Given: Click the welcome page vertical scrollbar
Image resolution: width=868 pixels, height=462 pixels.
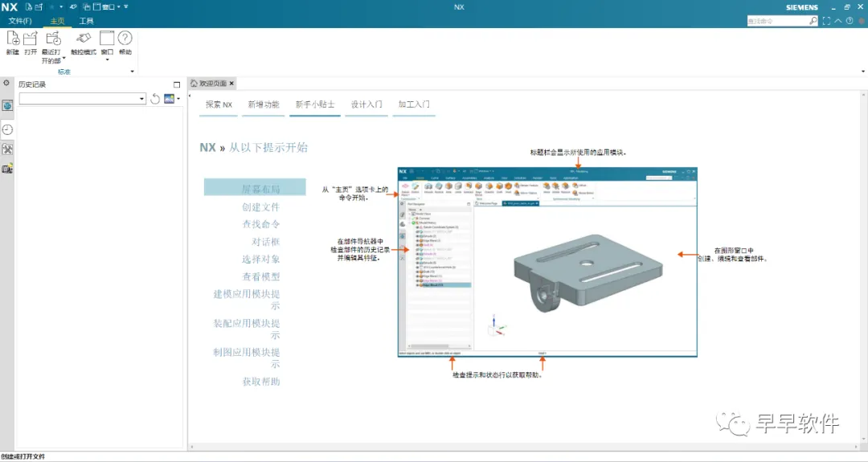Looking at the screenshot, I should (x=863, y=266).
